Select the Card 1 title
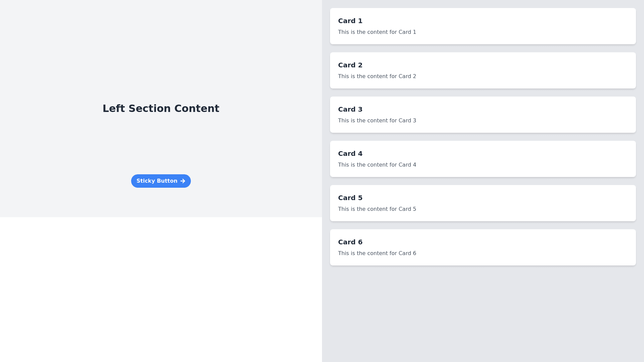Viewport: 644px width, 362px height. [x=350, y=21]
